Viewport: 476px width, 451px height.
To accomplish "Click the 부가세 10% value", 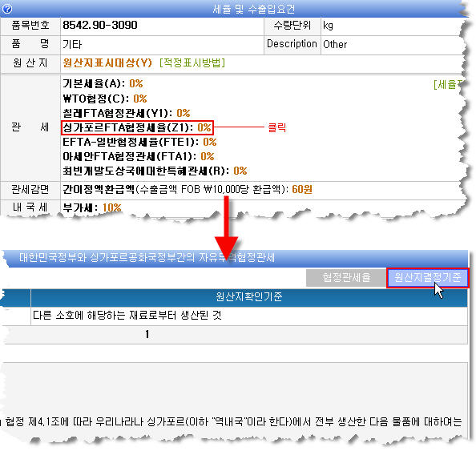I will [x=111, y=208].
